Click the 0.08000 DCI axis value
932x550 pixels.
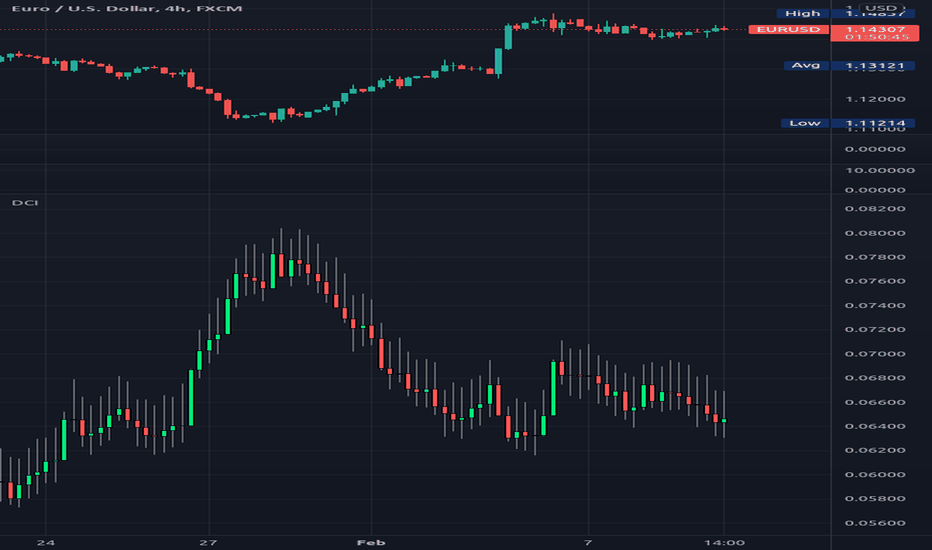(875, 233)
